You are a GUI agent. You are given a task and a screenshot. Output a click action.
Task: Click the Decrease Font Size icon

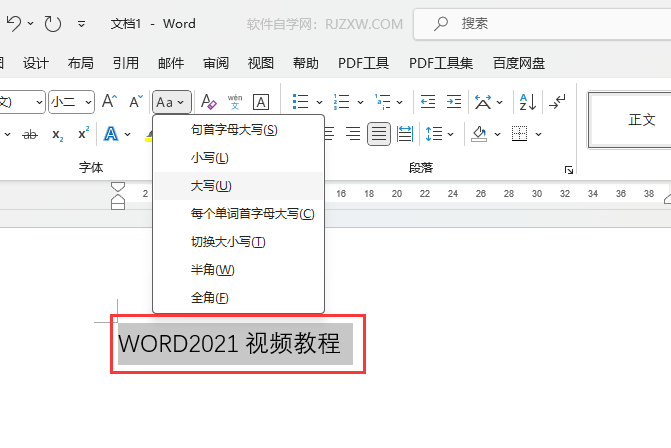click(136, 102)
